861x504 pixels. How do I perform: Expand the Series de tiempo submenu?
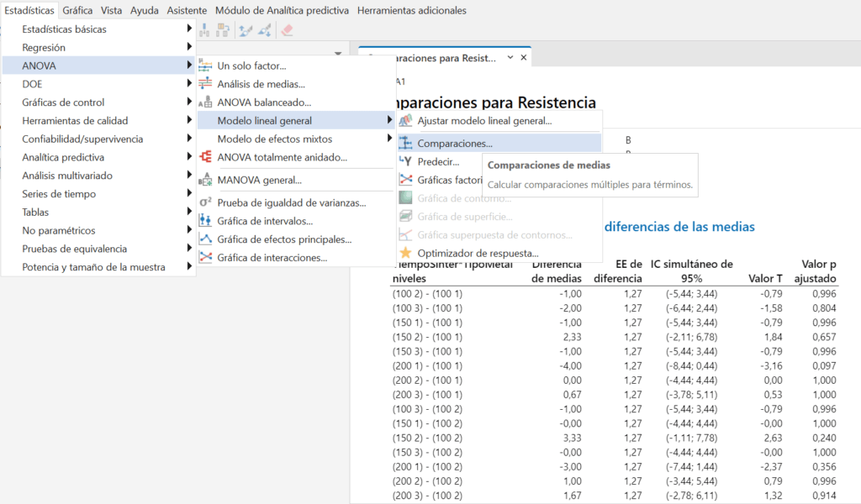pyautogui.click(x=84, y=194)
